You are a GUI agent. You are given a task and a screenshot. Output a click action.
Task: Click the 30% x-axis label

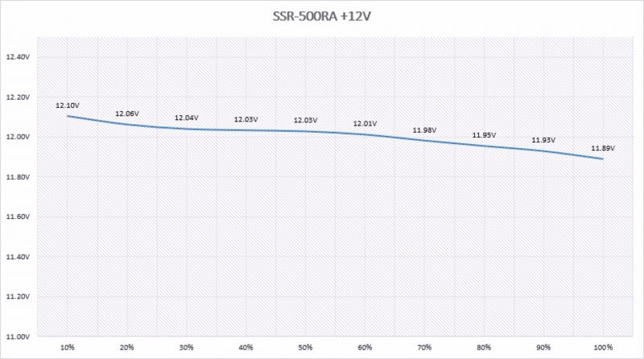[187, 348]
